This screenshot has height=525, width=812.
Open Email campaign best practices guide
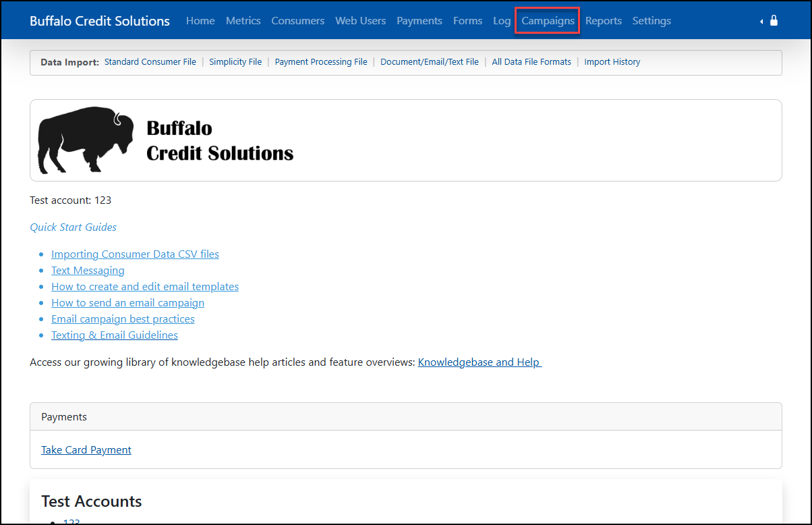point(123,319)
